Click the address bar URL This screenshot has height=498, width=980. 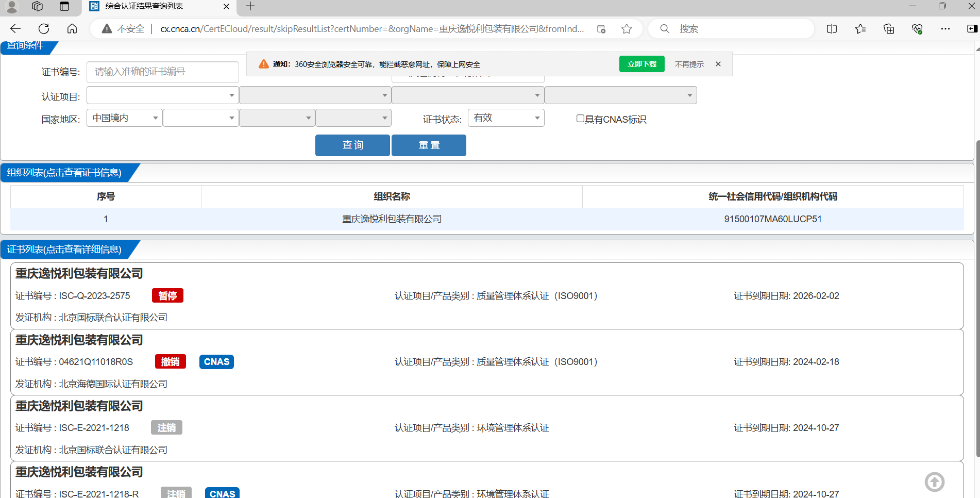click(x=372, y=29)
